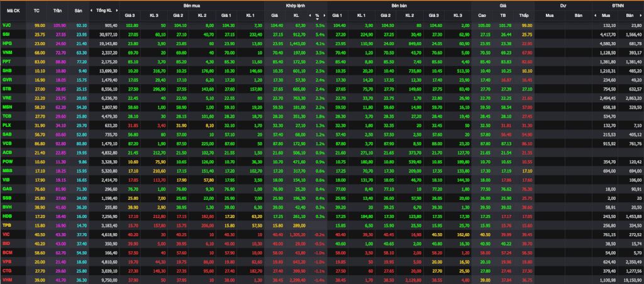Open the VCB ticker symbol
This screenshot has height=284, width=644.
click(7, 143)
